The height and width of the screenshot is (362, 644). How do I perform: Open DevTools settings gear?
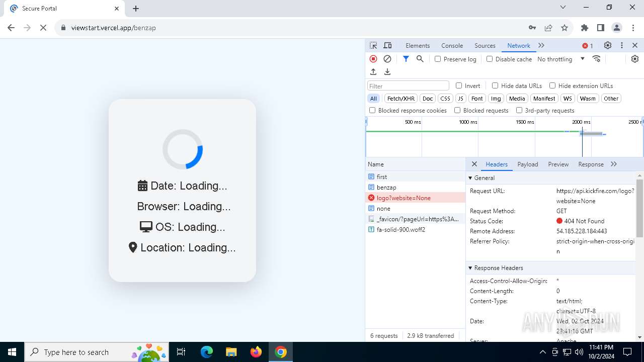coord(608,45)
